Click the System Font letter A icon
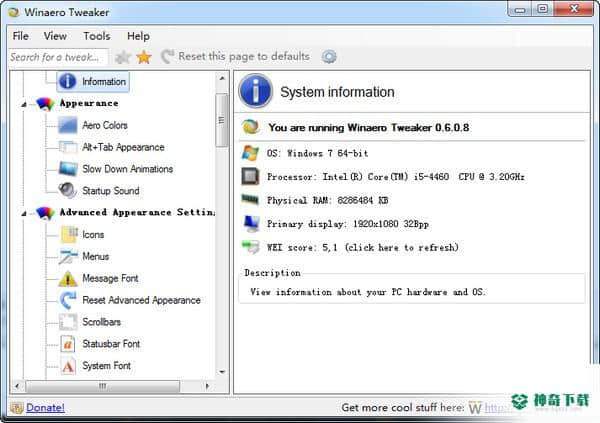Viewport: 600px width, 423px height. tap(68, 366)
